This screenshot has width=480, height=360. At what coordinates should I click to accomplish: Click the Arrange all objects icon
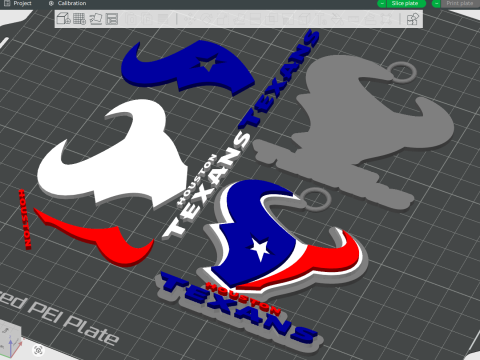112,19
